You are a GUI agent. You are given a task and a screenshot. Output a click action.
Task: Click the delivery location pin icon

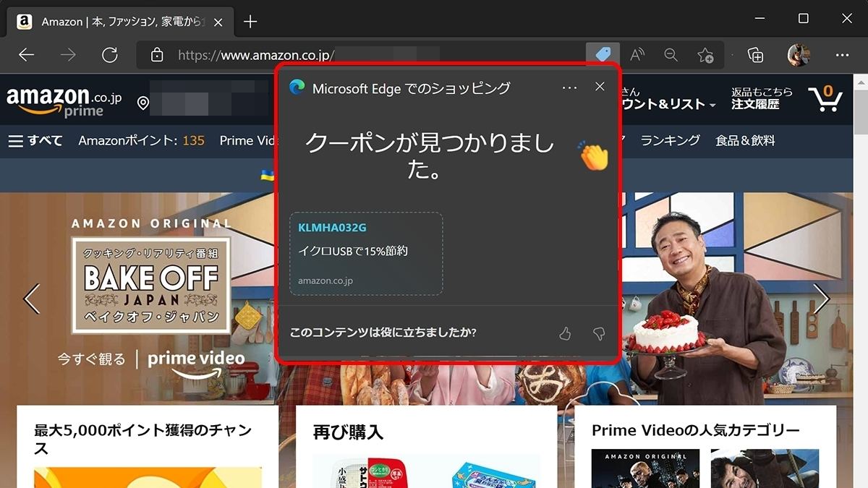coord(143,104)
